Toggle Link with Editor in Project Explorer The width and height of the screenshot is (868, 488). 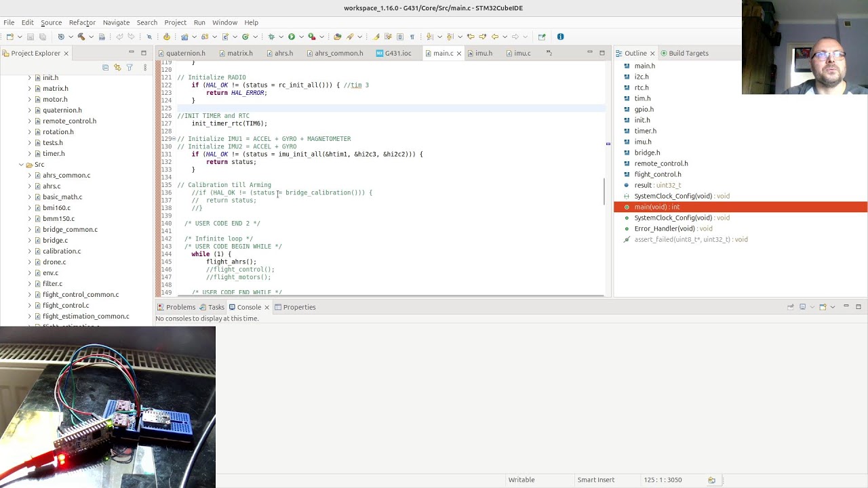(117, 68)
